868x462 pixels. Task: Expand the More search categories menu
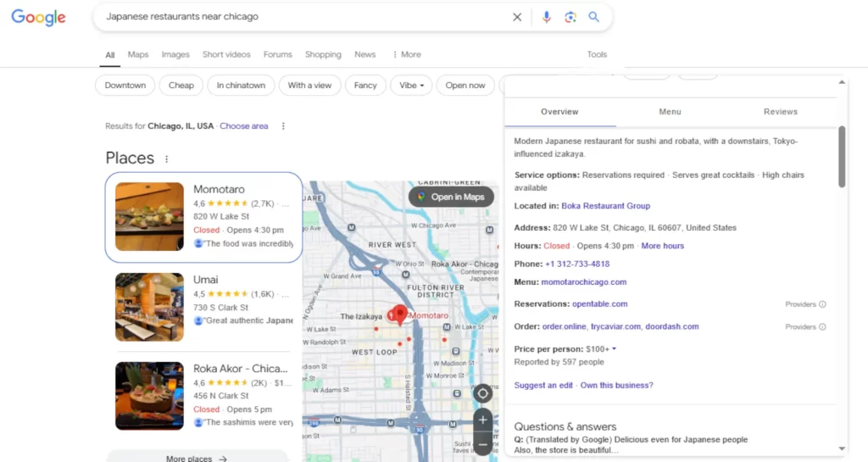[407, 54]
